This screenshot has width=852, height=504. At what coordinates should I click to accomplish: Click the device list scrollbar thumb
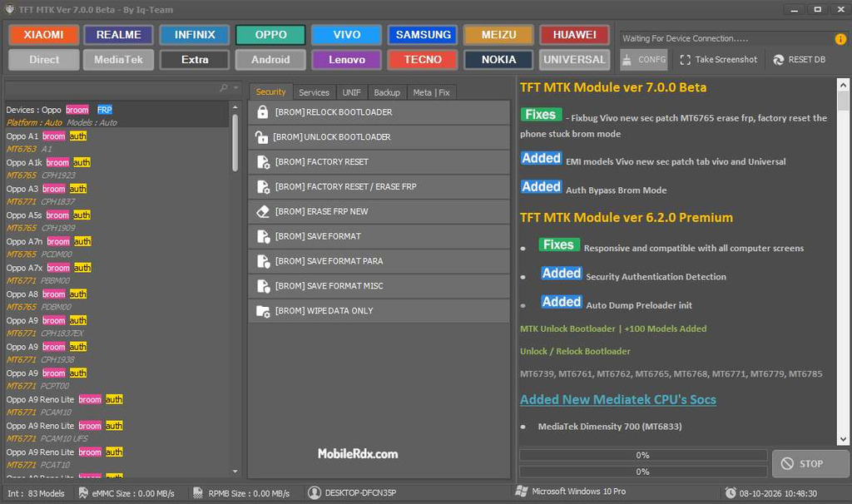(x=235, y=142)
